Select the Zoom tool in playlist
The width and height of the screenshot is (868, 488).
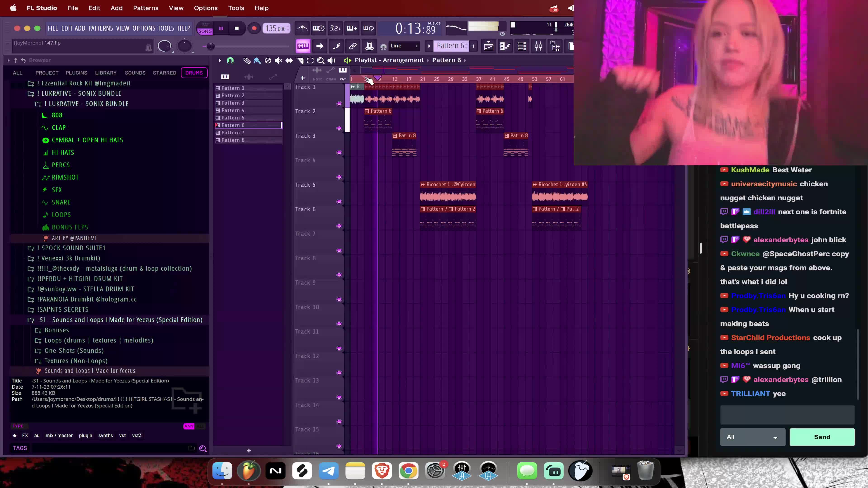coord(321,60)
